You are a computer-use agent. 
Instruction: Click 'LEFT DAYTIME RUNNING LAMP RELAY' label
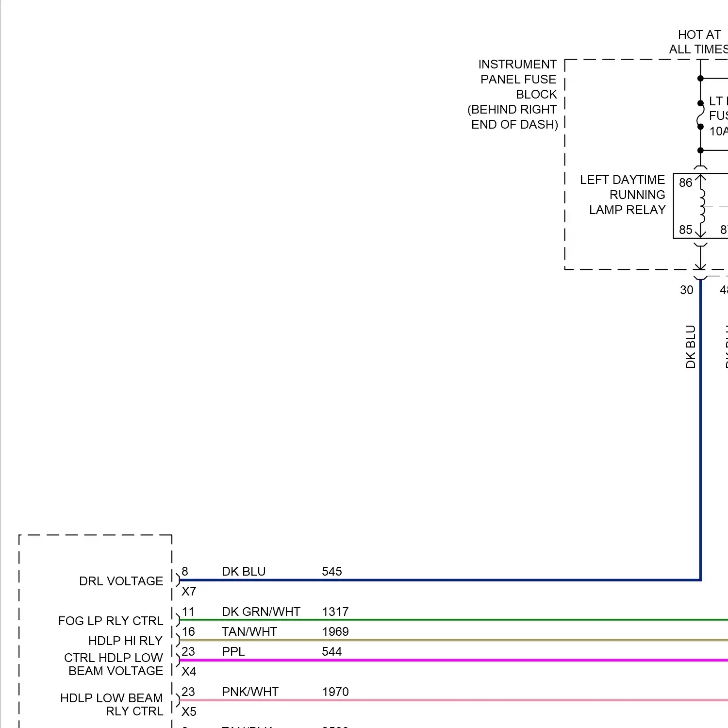pyautogui.click(x=623, y=195)
